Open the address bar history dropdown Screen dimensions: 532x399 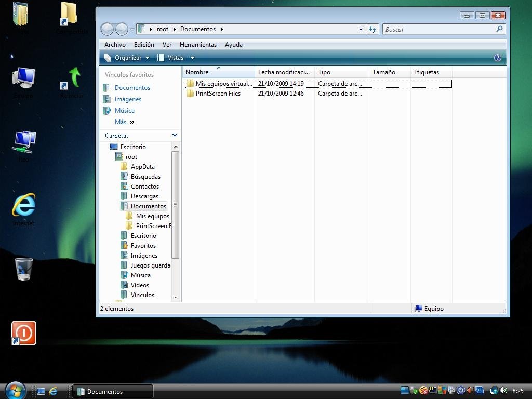tap(361, 30)
